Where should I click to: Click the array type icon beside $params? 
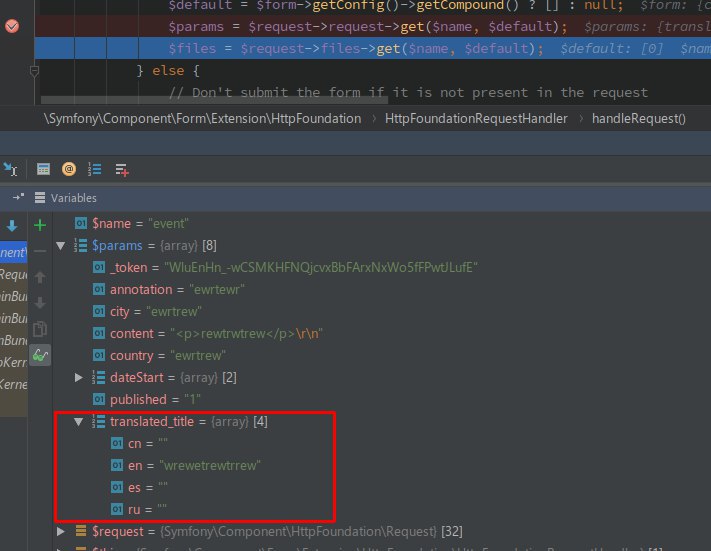click(81, 246)
